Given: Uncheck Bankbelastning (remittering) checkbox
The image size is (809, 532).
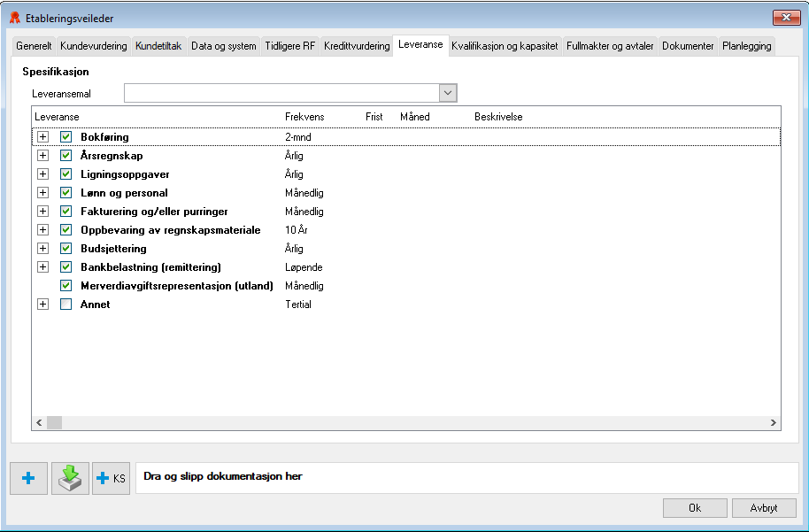Looking at the screenshot, I should click(65, 266).
